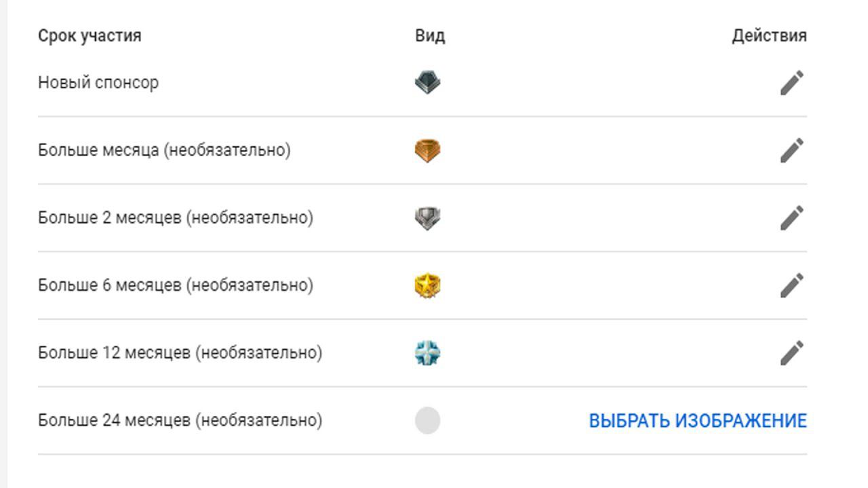Select the dark gem badge for Новый спонсор
868x488 pixels.
point(427,83)
